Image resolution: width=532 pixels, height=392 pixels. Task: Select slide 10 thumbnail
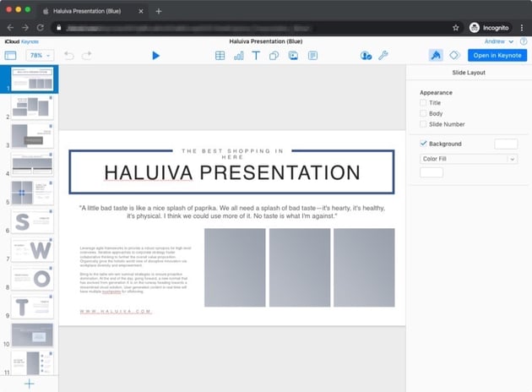point(32,335)
